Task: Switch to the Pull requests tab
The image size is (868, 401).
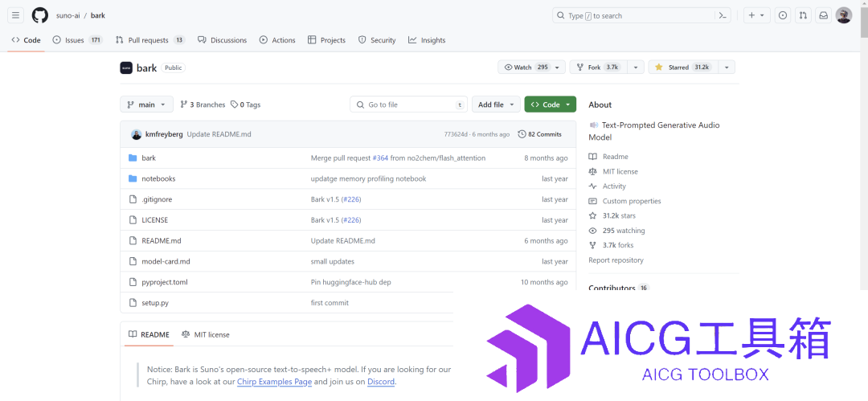Action: click(x=150, y=40)
